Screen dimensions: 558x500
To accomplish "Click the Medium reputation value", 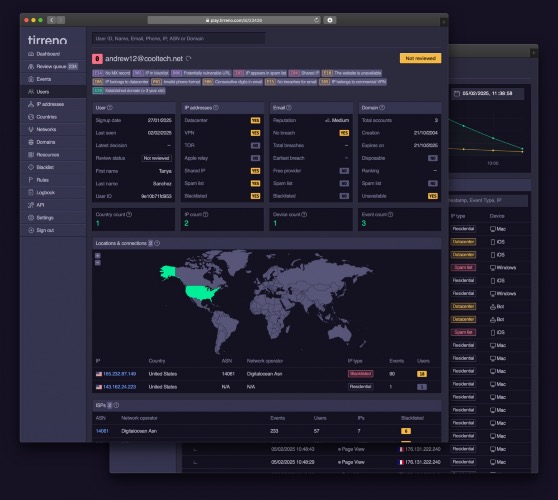I will click(337, 120).
